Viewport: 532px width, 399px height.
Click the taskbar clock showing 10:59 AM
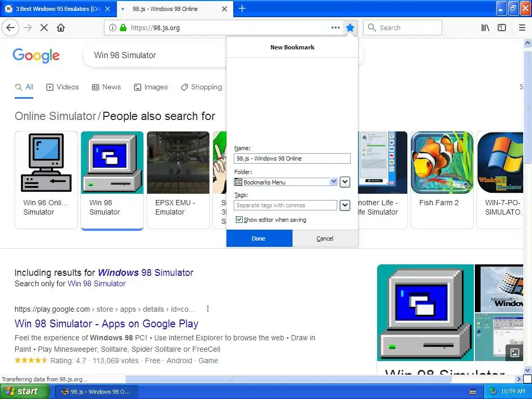click(513, 392)
